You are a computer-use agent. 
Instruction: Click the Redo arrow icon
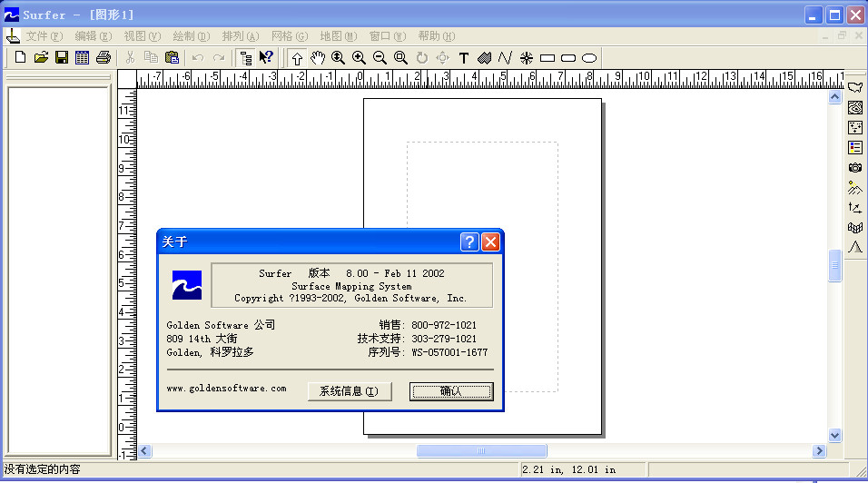click(219, 57)
